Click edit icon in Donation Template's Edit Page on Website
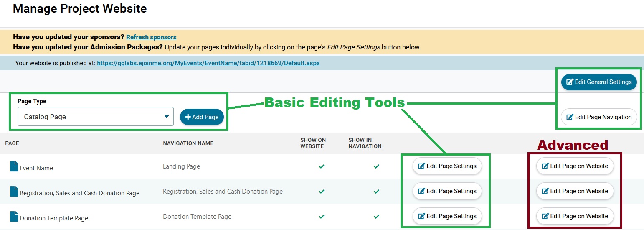 click(545, 216)
